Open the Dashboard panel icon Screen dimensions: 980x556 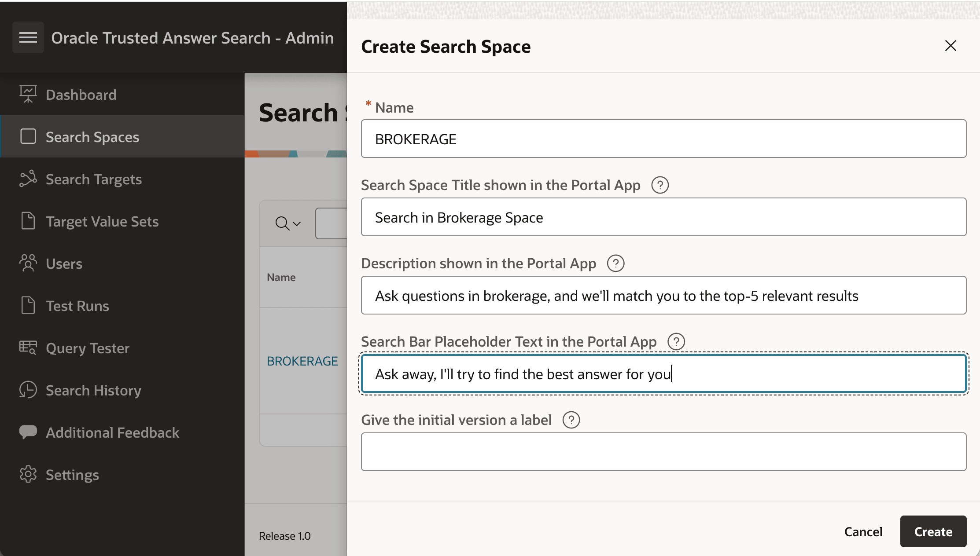point(28,94)
